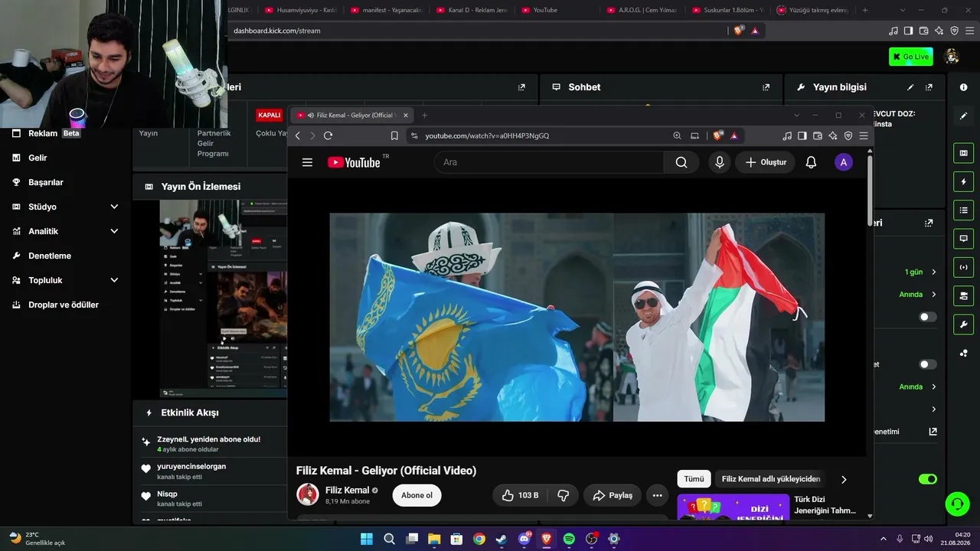
Task: Open YouTube notifications bell
Action: (x=811, y=162)
